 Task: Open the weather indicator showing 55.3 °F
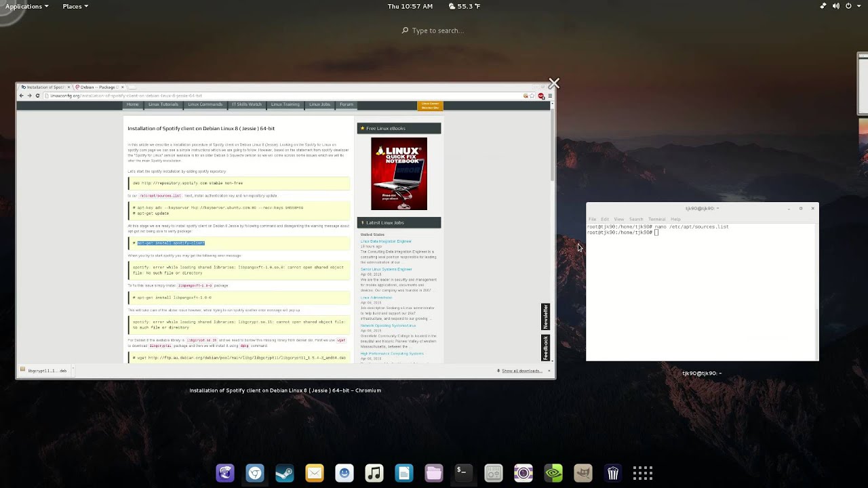click(x=465, y=6)
